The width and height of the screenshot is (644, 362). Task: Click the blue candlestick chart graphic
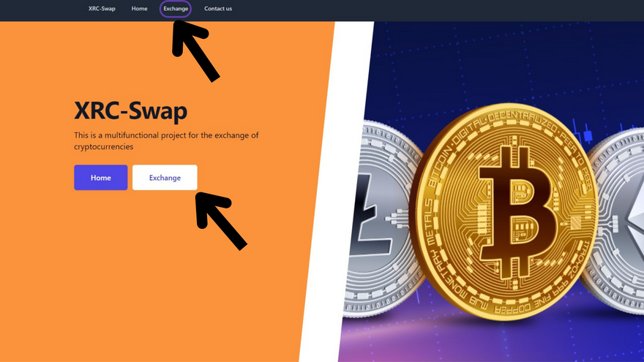click(584, 132)
